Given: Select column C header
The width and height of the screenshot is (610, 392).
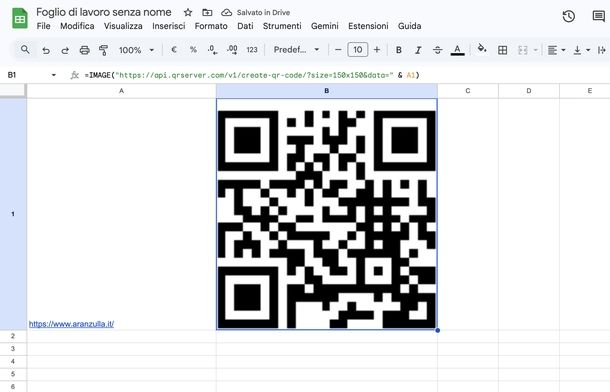Looking at the screenshot, I should pos(468,91).
